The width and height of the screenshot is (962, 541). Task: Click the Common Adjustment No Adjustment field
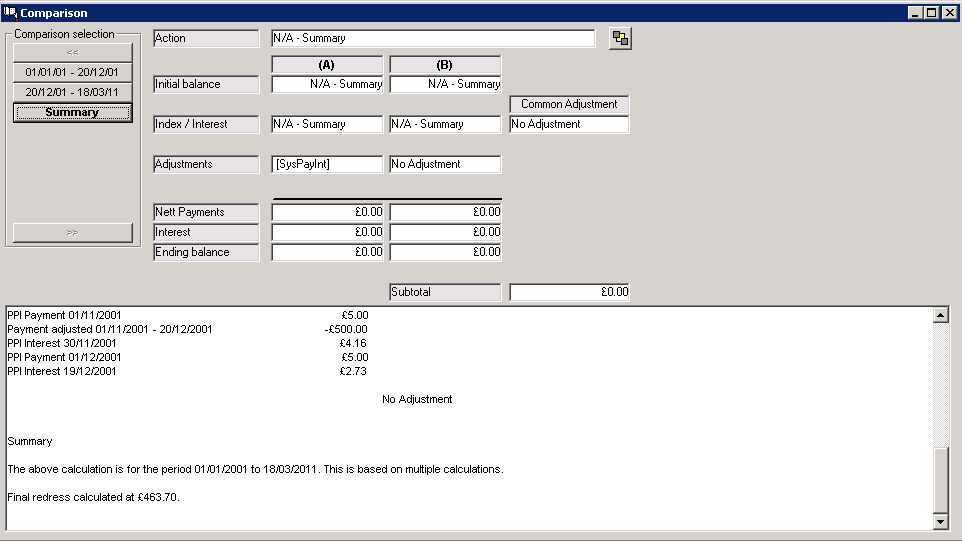tap(569, 124)
